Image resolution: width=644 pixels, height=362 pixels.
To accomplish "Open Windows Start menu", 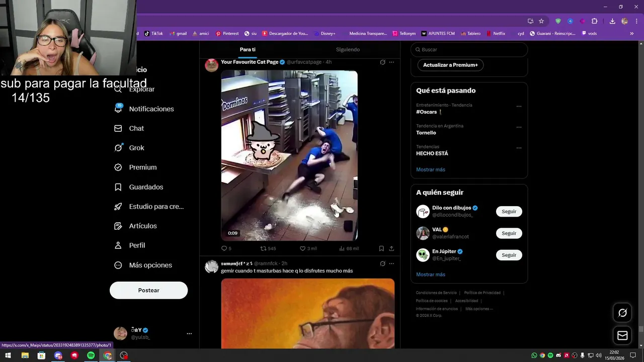I will coord(8,355).
